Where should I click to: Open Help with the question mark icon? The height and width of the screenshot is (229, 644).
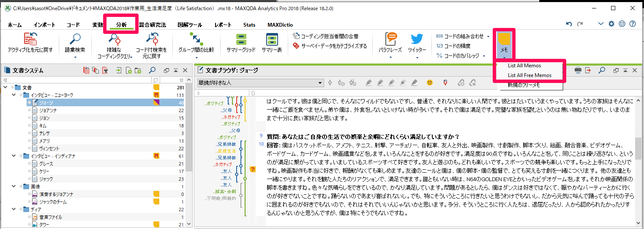tap(633, 24)
